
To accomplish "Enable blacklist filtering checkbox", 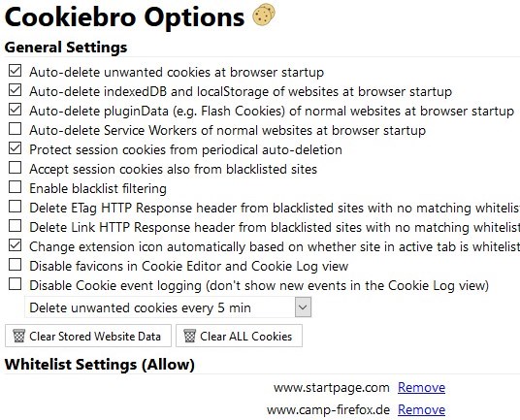I will coord(15,187).
